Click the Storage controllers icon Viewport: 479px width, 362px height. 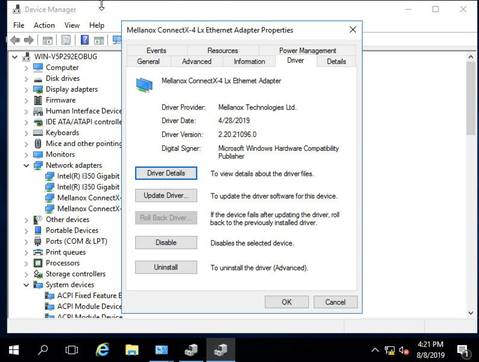pyautogui.click(x=38, y=274)
